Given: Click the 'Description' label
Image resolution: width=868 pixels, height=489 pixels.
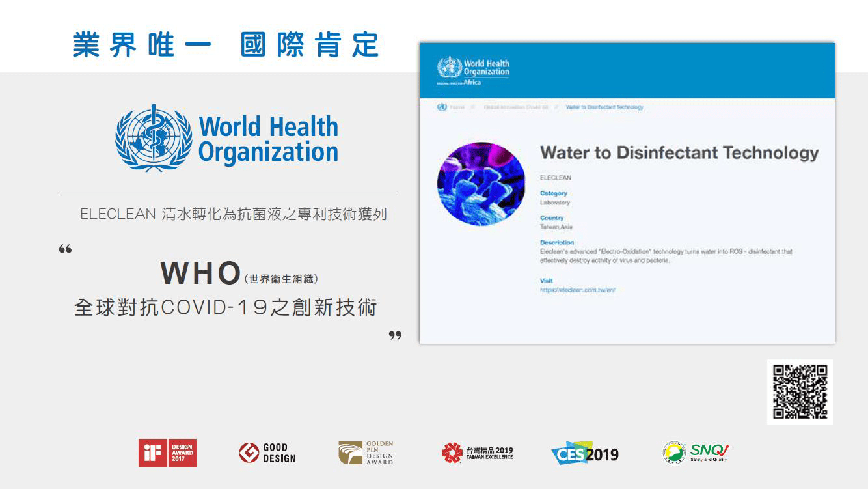Looking at the screenshot, I should tap(557, 243).
